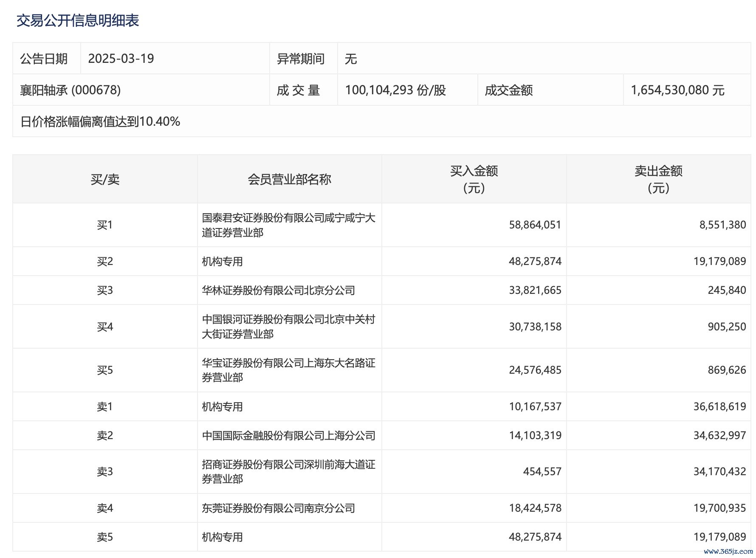The height and width of the screenshot is (558, 756).
Task: Open 华林证券股份有限公司北京分公司 entry
Action: pyautogui.click(x=278, y=290)
